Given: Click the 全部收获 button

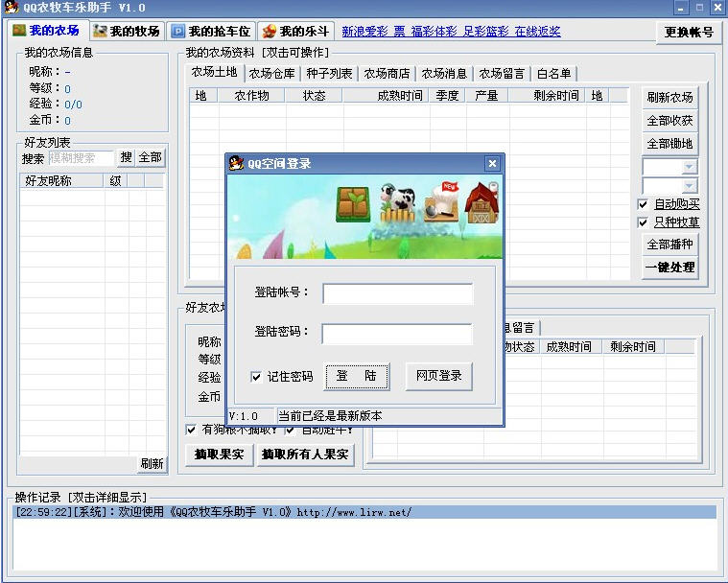Looking at the screenshot, I should coord(669,121).
